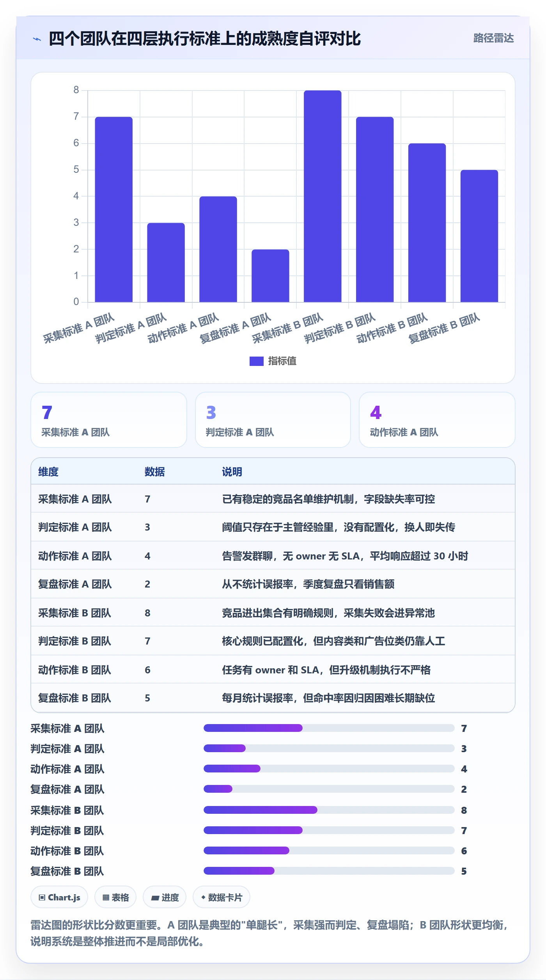Click the bar icon in 进度 chip
This screenshot has width=546, height=980.
(155, 898)
